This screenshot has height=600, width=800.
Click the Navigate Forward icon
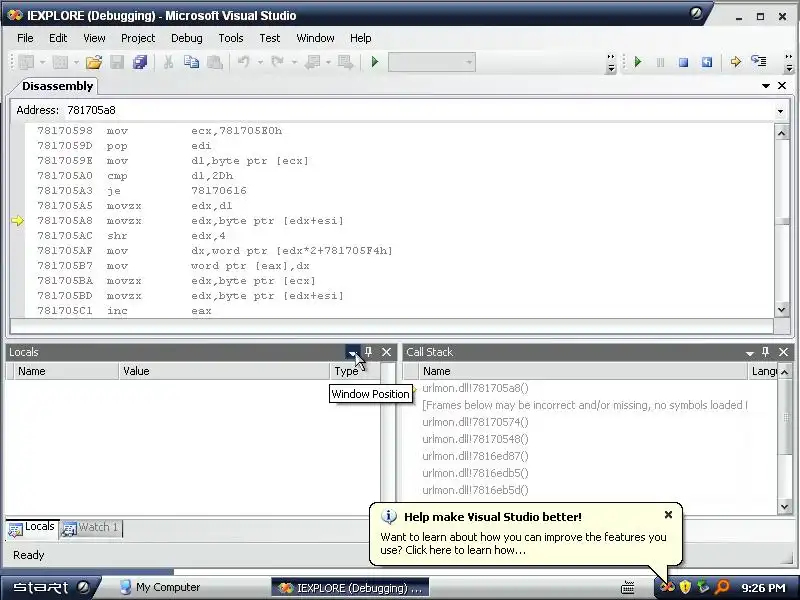(345, 62)
